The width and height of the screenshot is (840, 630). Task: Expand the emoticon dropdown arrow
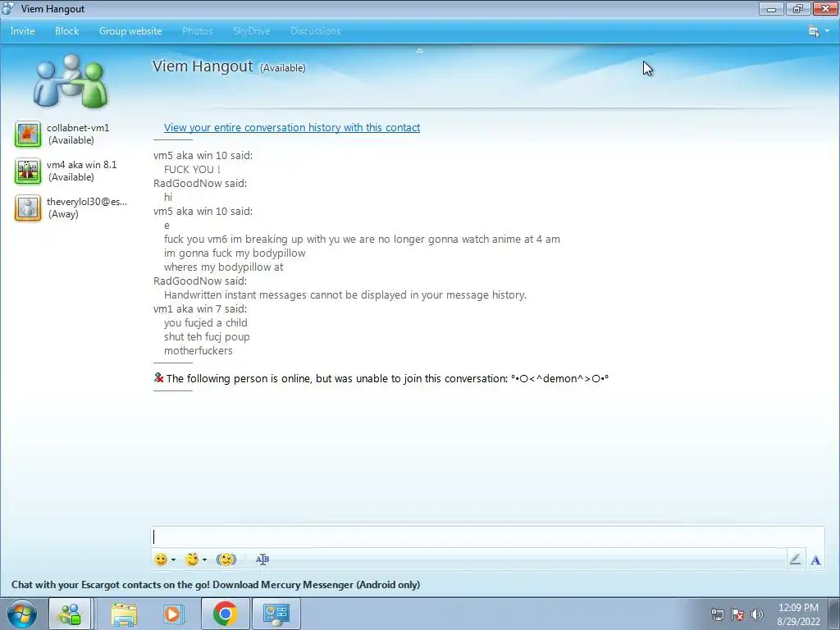pos(174,559)
